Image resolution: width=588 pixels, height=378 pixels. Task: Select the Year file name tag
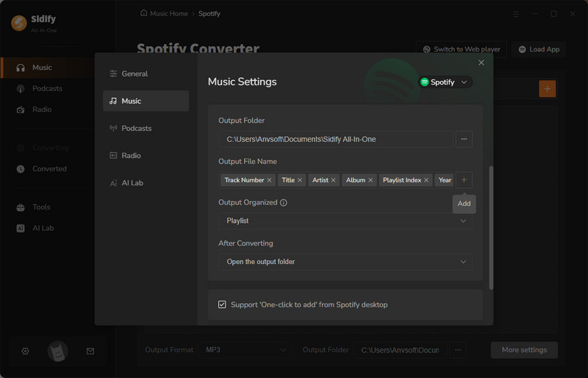point(444,180)
